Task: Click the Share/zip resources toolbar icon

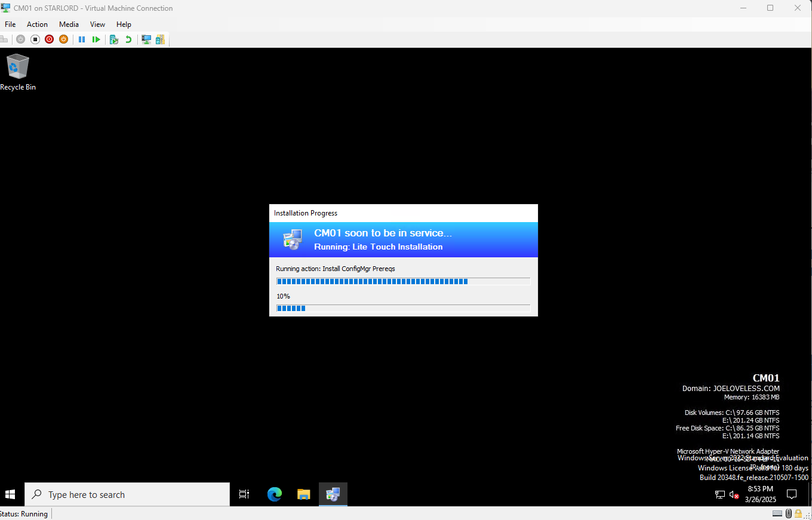Action: (x=160, y=39)
